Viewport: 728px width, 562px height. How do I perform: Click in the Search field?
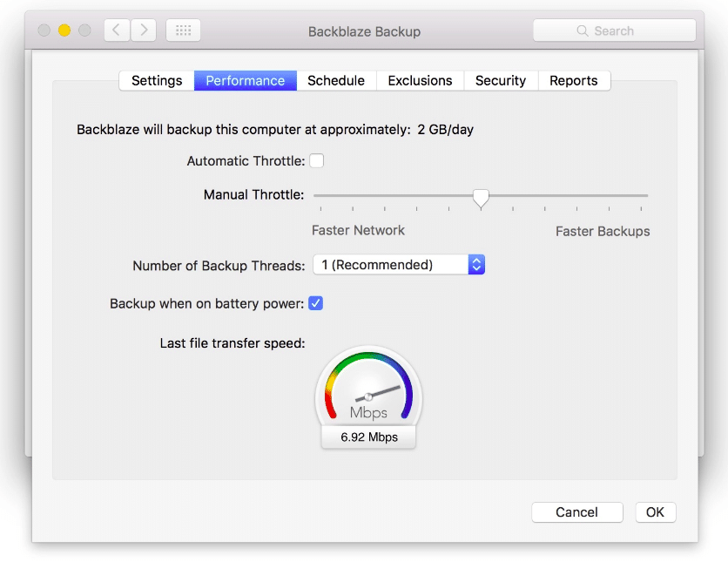[614, 30]
